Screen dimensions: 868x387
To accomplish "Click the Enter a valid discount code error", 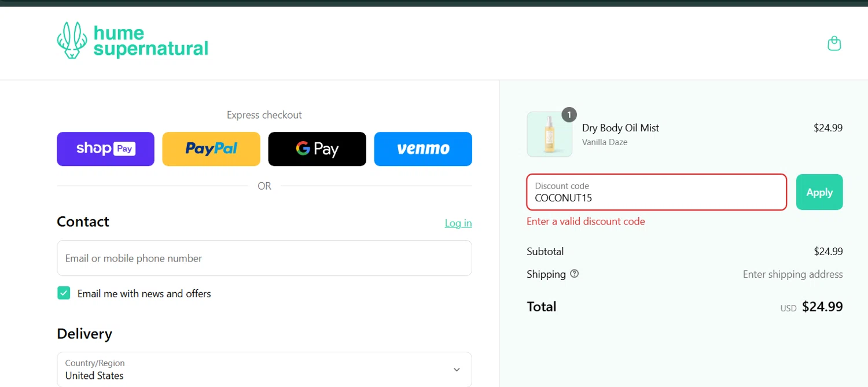I will tap(586, 222).
